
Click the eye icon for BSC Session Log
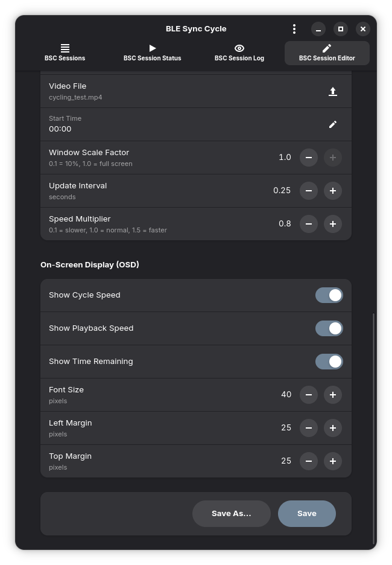point(239,48)
